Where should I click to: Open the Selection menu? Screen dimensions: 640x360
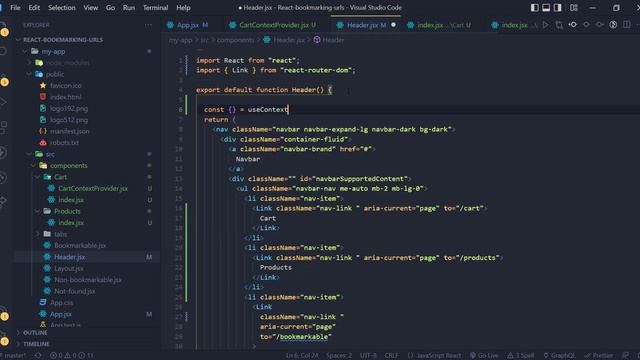tap(62, 8)
